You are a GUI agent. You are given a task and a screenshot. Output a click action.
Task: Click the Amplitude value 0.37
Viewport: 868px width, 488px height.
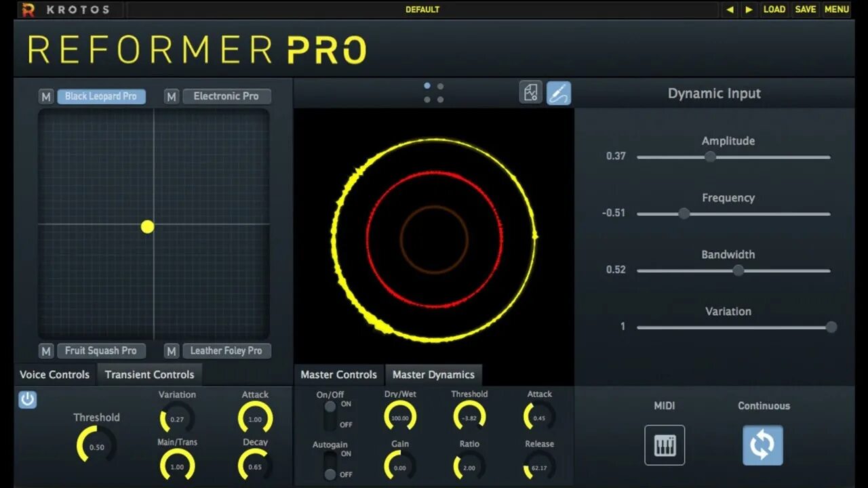616,156
